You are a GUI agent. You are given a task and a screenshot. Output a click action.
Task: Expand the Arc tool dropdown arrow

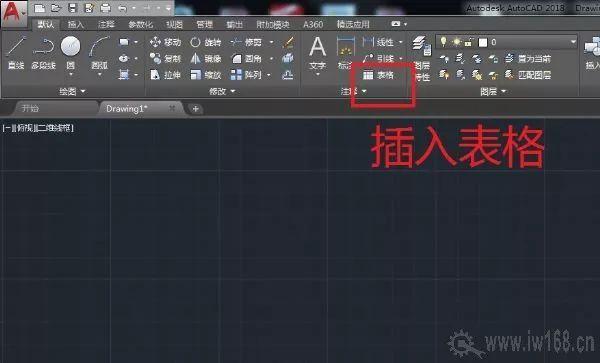(x=99, y=74)
